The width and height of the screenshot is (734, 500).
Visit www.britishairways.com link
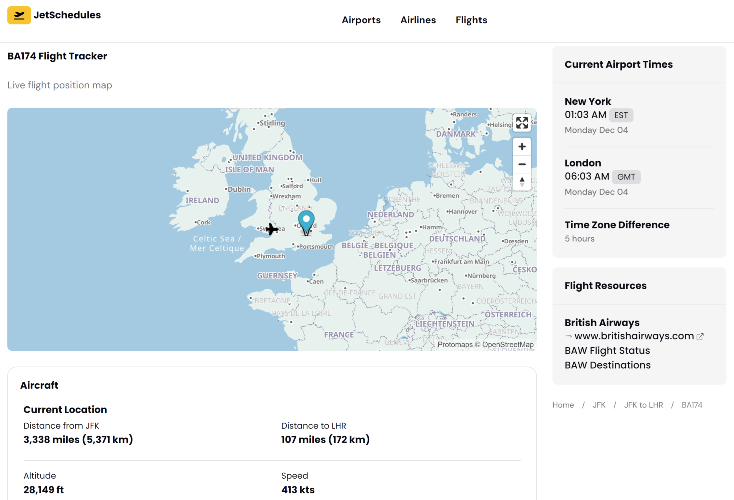pyautogui.click(x=634, y=336)
